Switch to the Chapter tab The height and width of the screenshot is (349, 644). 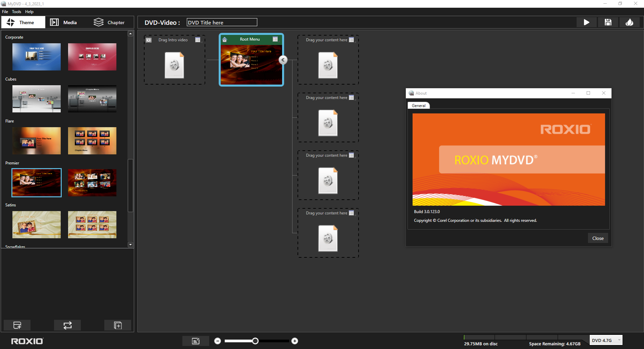[x=109, y=22]
